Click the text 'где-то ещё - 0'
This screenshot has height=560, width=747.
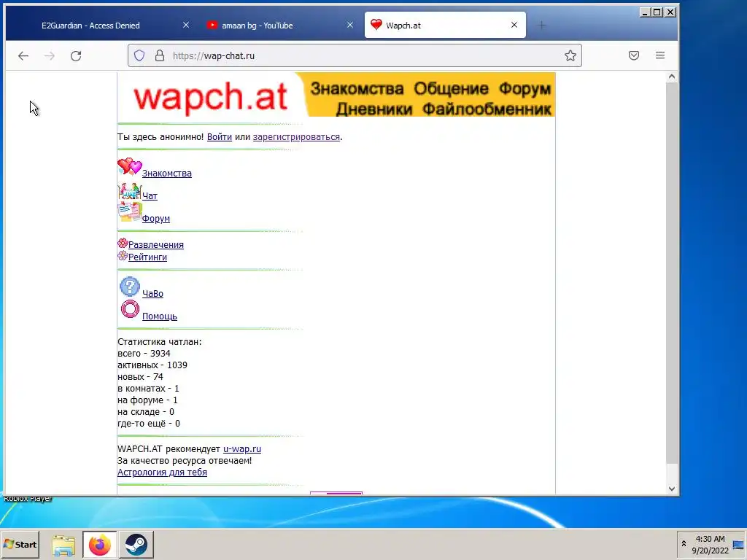point(149,424)
